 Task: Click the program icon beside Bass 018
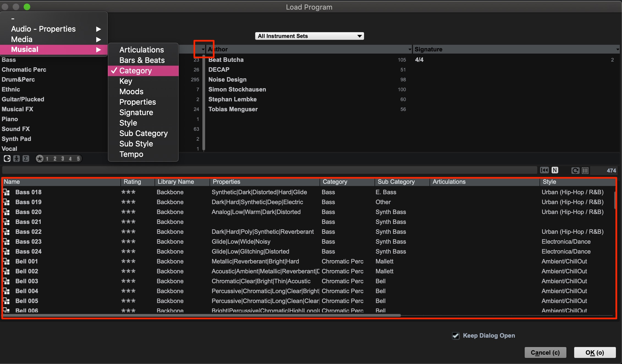pos(6,192)
